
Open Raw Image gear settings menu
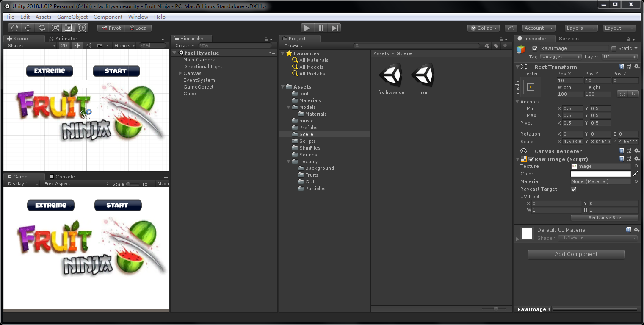[636, 159]
